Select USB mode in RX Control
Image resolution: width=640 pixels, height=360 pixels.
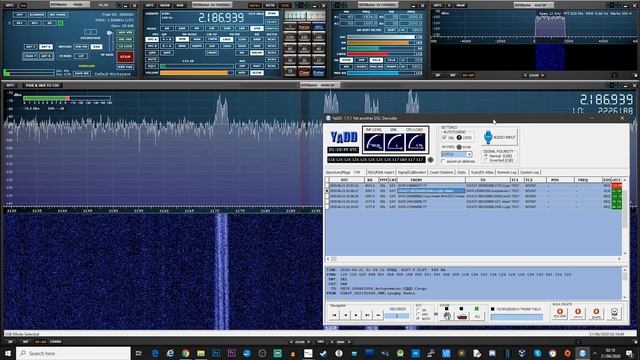coord(257,29)
